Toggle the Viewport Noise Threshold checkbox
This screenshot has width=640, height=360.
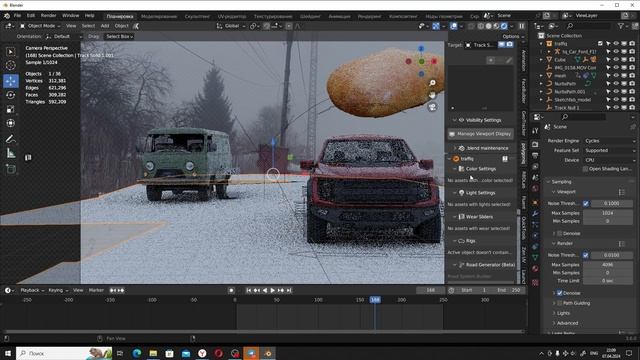coord(586,203)
